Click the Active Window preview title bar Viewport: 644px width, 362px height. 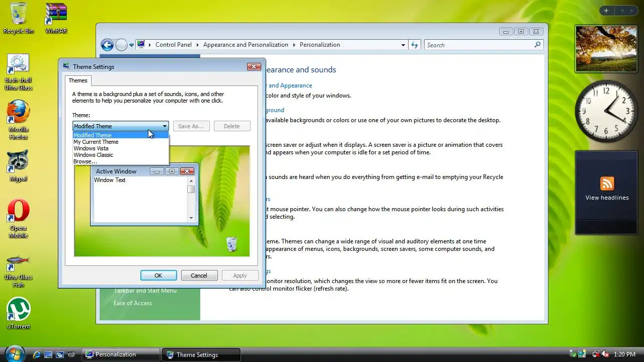coord(121,171)
